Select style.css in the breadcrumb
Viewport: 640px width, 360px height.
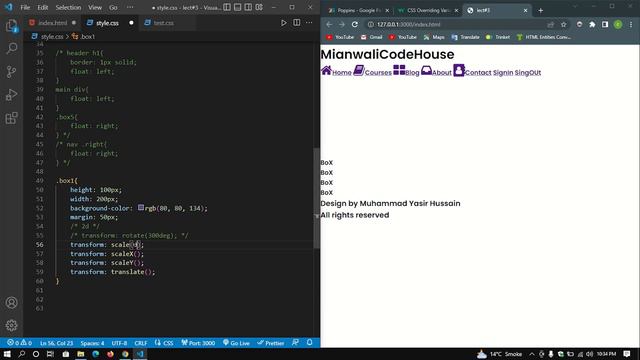[52, 37]
